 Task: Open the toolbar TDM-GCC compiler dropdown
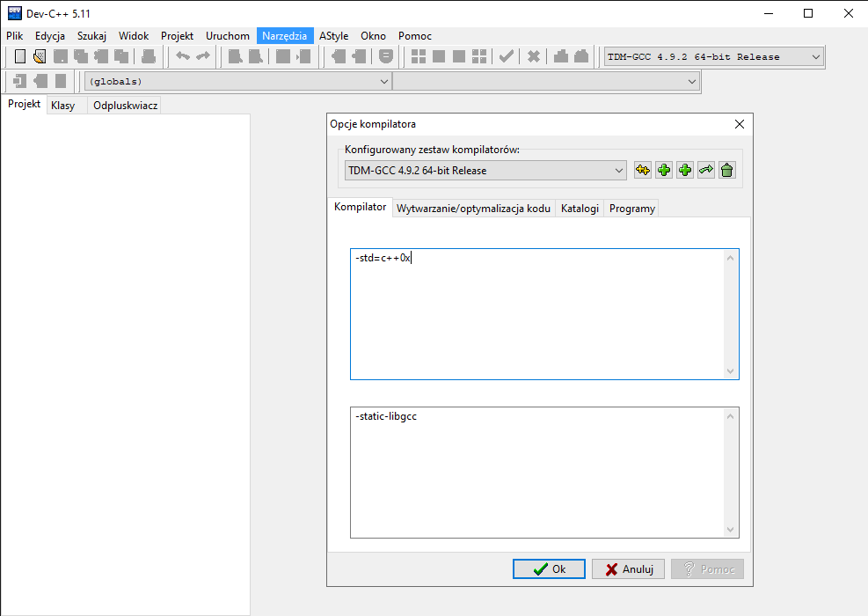click(x=815, y=57)
